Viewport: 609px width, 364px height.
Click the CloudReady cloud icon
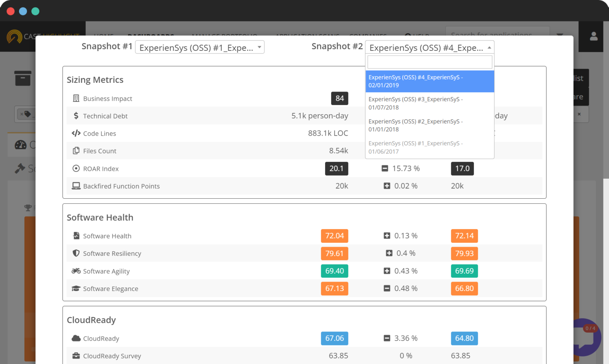[76, 338]
